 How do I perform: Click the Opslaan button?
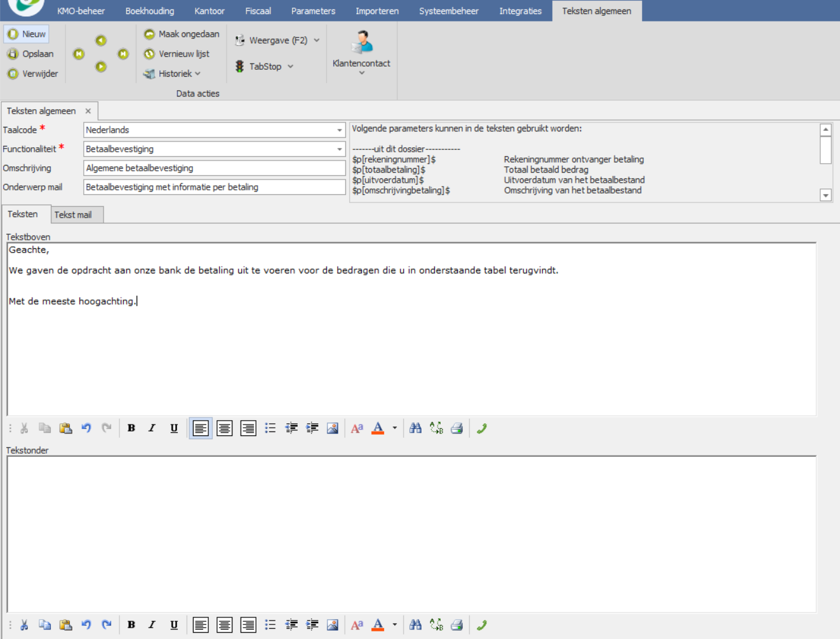click(x=30, y=54)
